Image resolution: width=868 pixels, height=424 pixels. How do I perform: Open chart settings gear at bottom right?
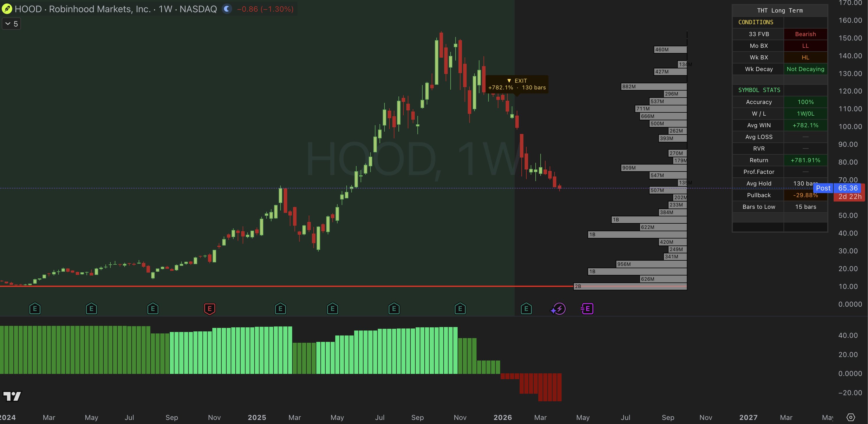(x=851, y=417)
